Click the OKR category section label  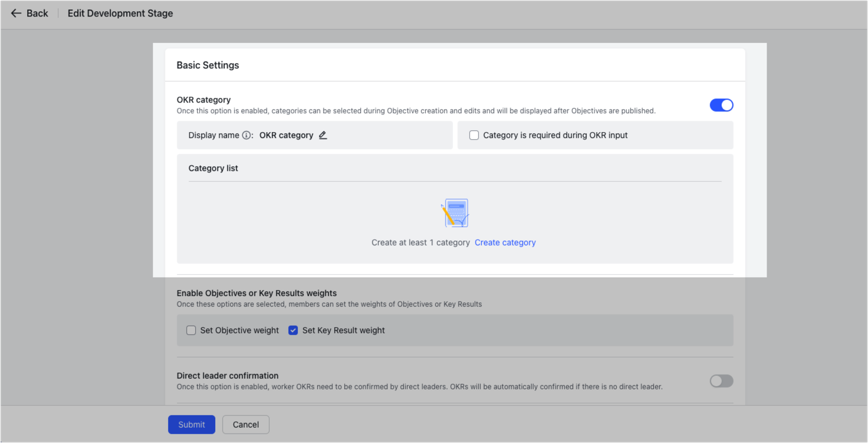(x=203, y=100)
